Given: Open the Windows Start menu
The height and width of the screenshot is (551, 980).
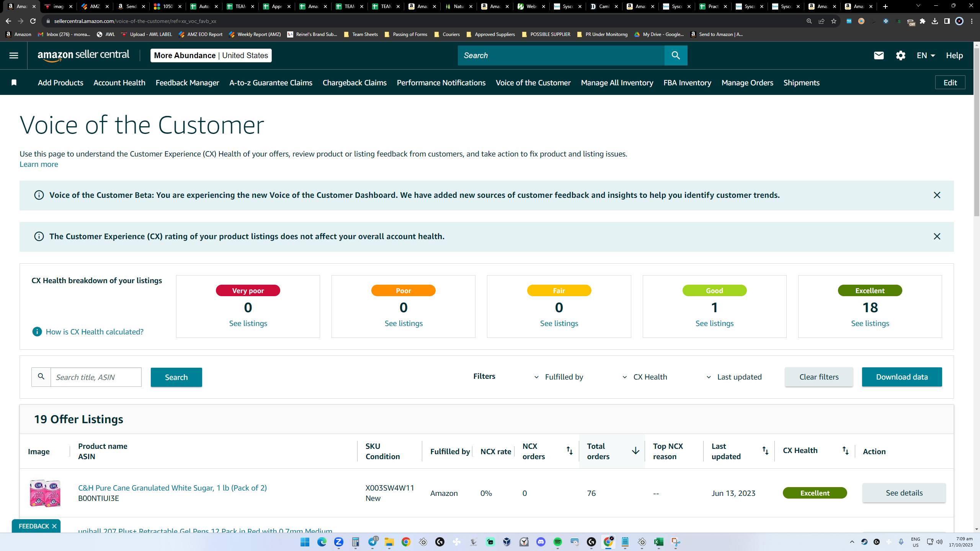Looking at the screenshot, I should coord(305,542).
